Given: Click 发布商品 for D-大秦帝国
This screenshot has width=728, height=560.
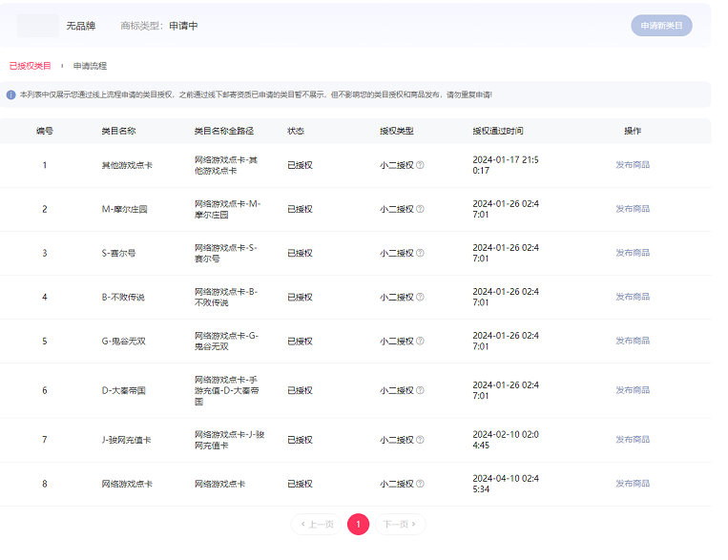Looking at the screenshot, I should point(632,390).
